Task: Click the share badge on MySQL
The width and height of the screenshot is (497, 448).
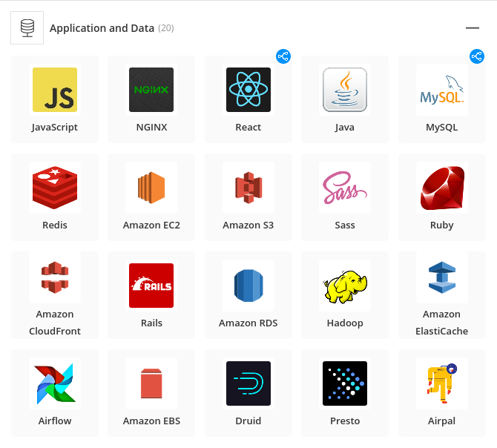Action: (477, 56)
